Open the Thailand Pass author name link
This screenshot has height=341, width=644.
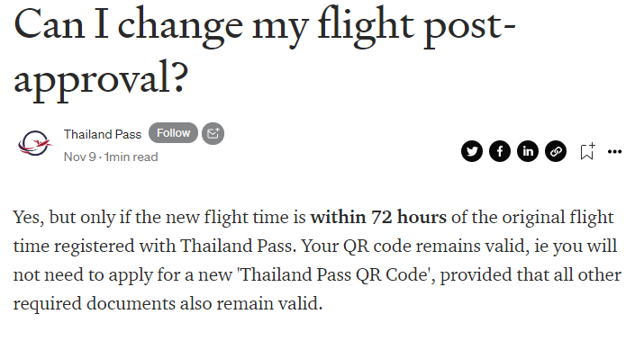coord(103,135)
